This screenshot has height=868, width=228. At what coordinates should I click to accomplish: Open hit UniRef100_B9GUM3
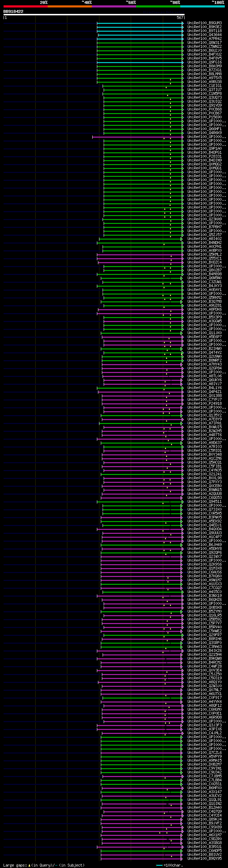pyautogui.click(x=204, y=23)
